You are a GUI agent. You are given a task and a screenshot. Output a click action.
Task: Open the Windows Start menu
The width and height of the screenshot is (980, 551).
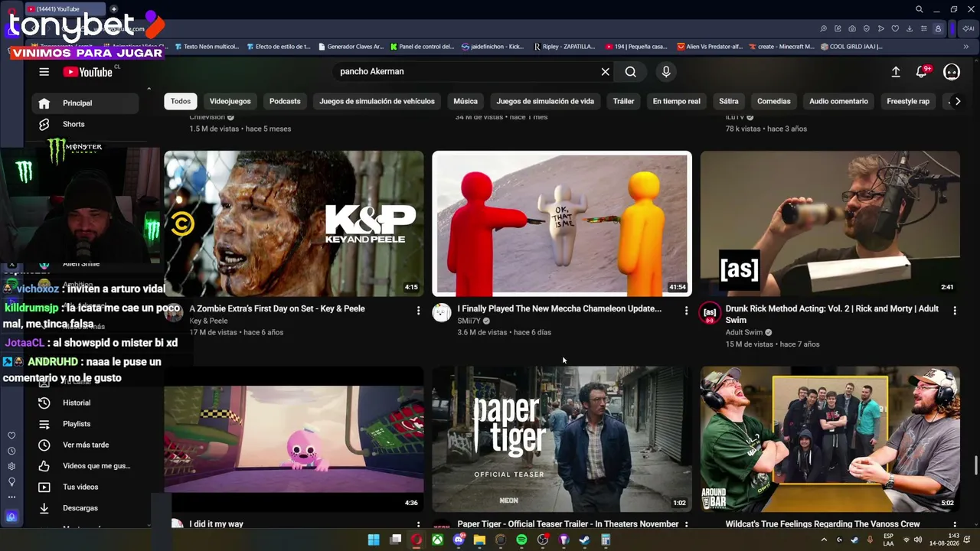point(374,540)
